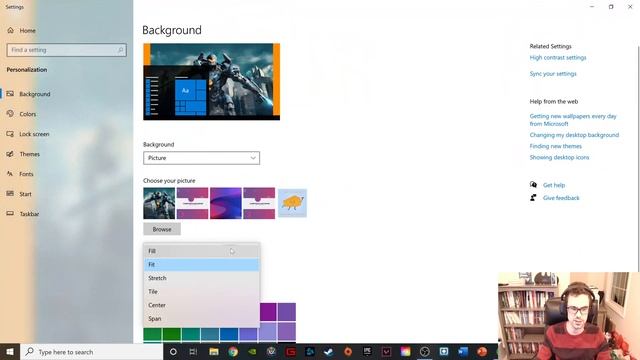Click the desktop background preview image
Screen dimensions: 640x360
click(x=211, y=82)
